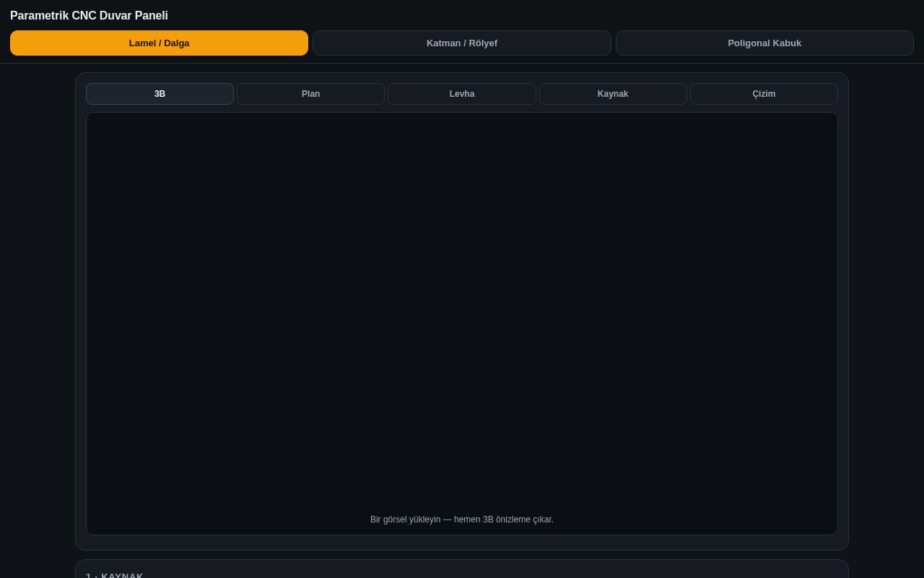Click the 'Bir görsel yükleyin' hint text
Screen dimensions: 924x578
click(x=462, y=519)
